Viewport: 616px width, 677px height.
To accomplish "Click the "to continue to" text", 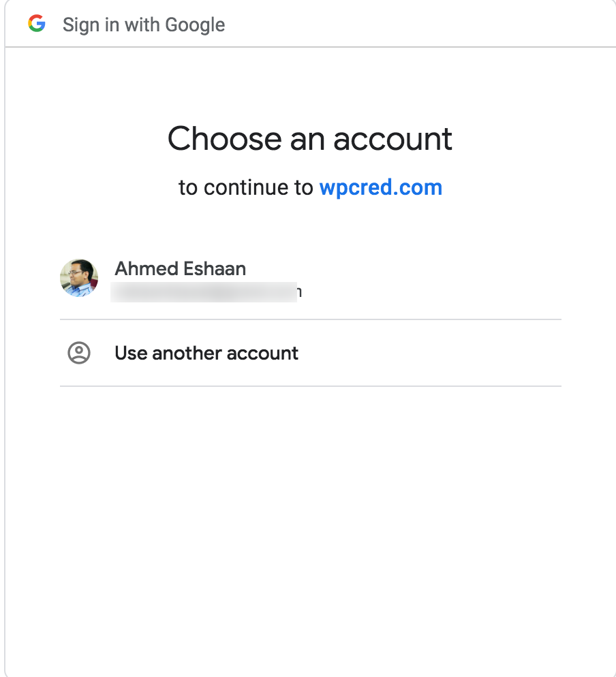I will tap(246, 187).
